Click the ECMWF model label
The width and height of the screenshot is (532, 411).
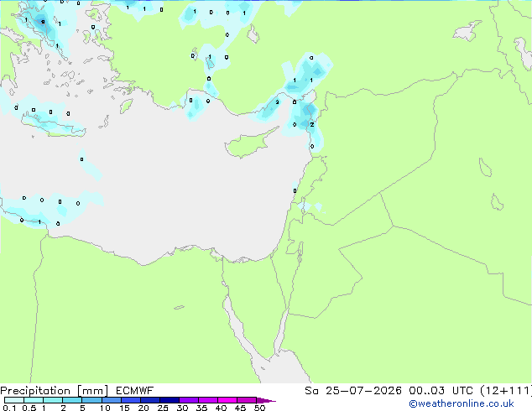point(135,391)
